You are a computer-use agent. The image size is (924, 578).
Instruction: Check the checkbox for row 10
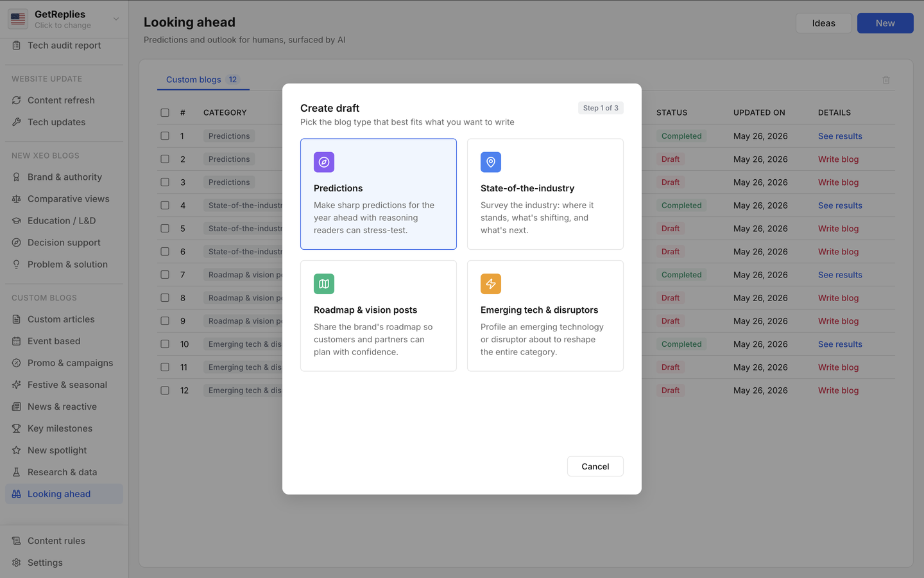point(165,344)
